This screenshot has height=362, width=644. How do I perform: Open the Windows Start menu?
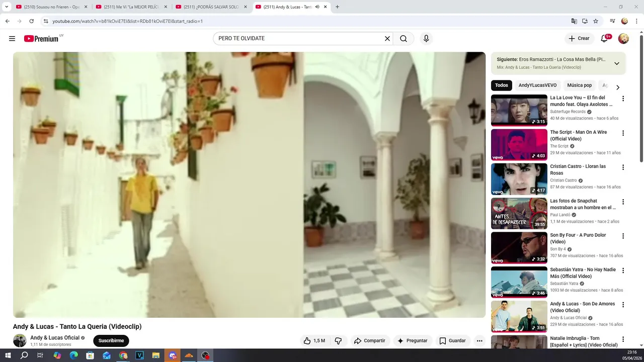(8, 355)
